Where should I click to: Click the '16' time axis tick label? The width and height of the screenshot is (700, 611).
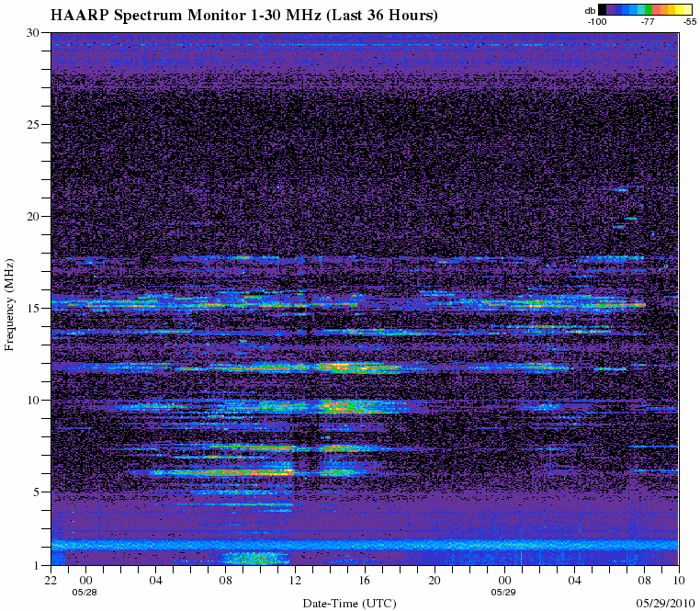(365, 580)
